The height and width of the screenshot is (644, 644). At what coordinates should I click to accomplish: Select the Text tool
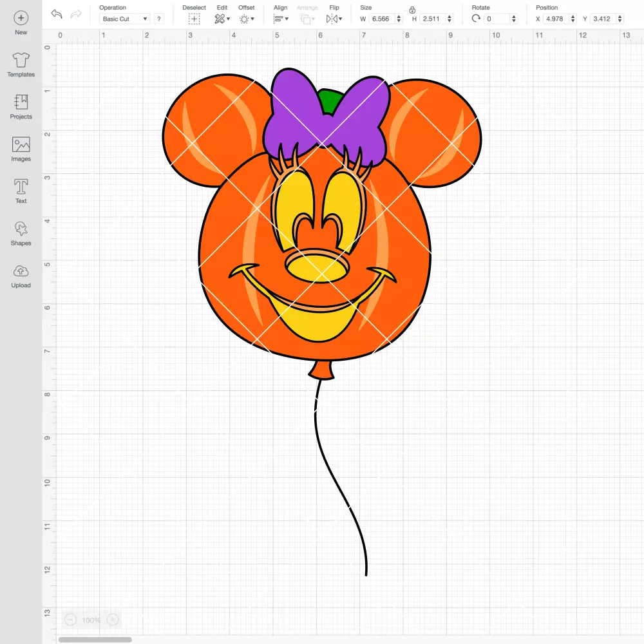click(x=21, y=191)
